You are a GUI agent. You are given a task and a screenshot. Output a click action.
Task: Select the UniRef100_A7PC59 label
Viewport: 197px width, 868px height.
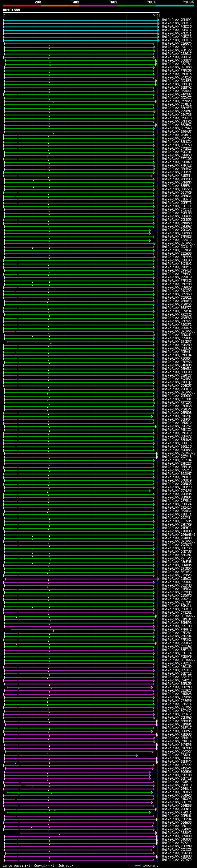point(177,71)
